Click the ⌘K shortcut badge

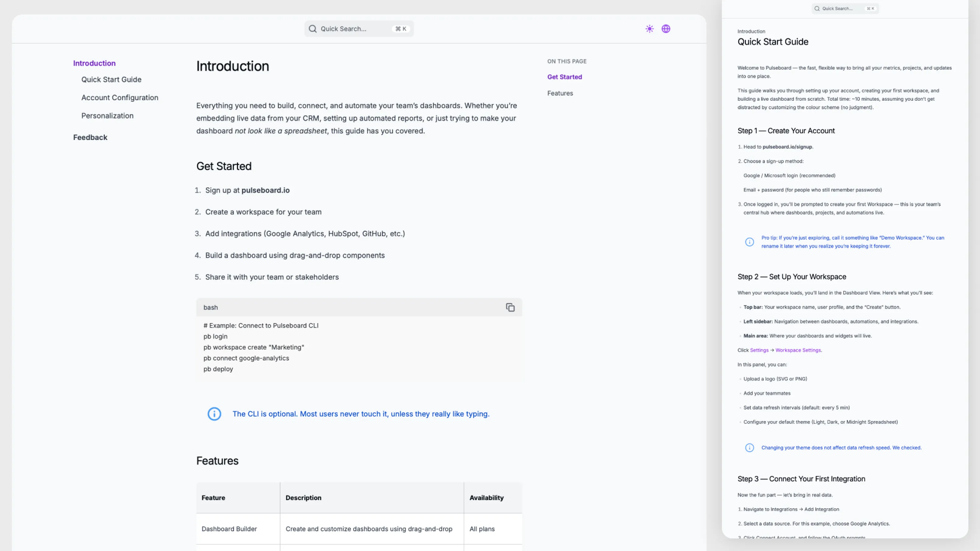tap(401, 29)
